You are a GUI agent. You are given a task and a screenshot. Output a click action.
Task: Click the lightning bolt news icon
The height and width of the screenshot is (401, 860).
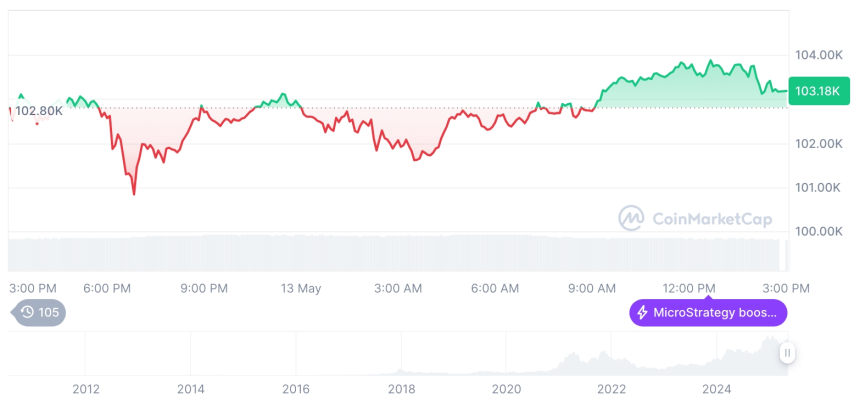pos(642,313)
